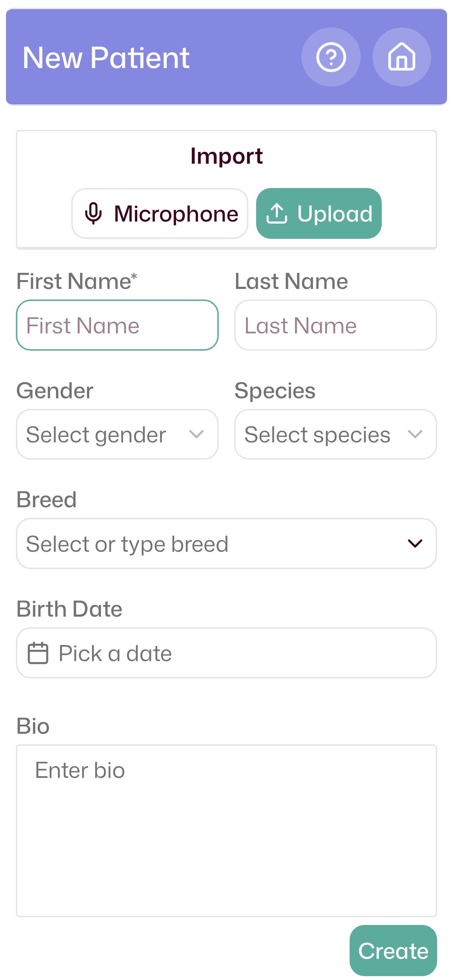This screenshot has width=453, height=980.
Task: Click the Species field chevron arrow
Action: pos(415,434)
